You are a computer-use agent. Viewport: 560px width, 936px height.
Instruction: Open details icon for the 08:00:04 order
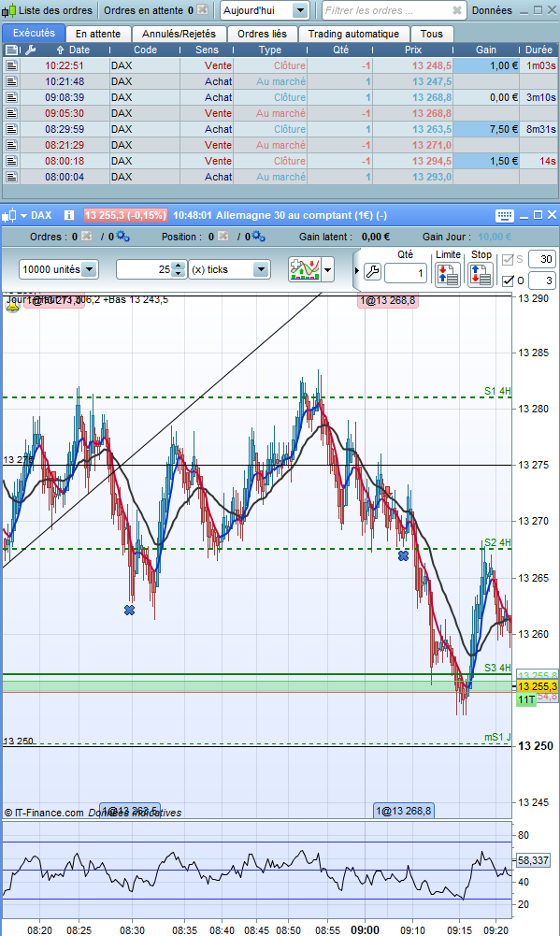(12, 177)
